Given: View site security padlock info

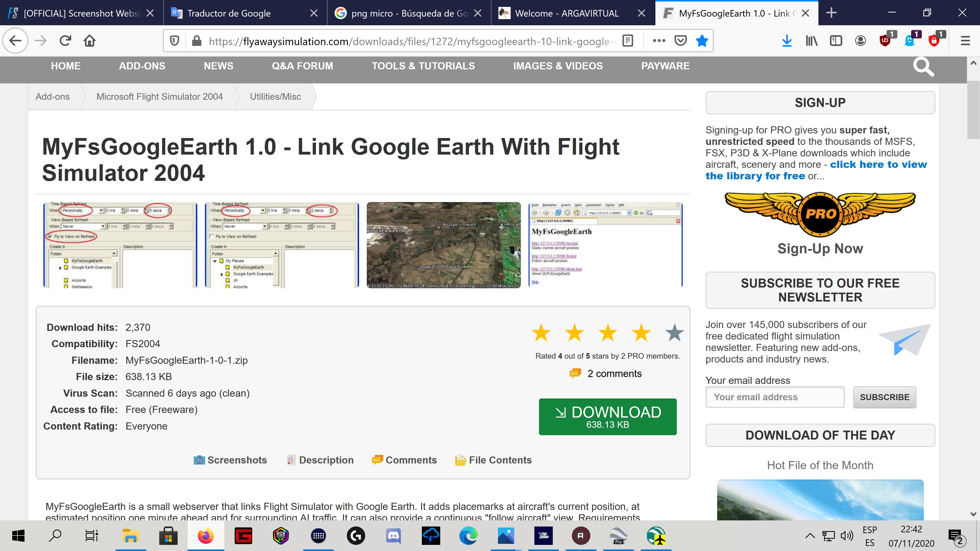Looking at the screenshot, I should click(x=197, y=41).
